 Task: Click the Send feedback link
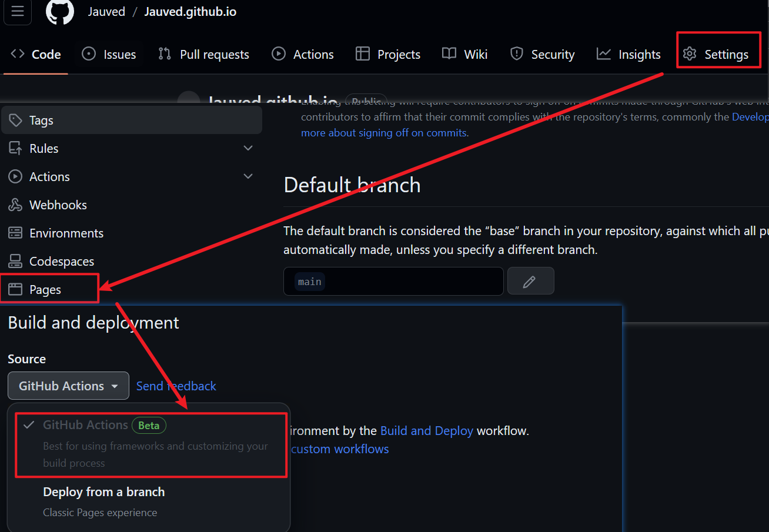click(176, 386)
